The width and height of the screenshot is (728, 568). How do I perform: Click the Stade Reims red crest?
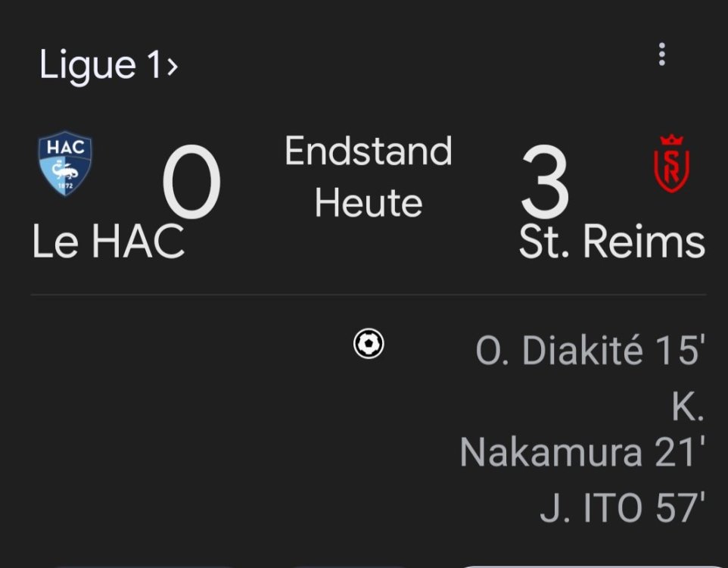(x=671, y=164)
